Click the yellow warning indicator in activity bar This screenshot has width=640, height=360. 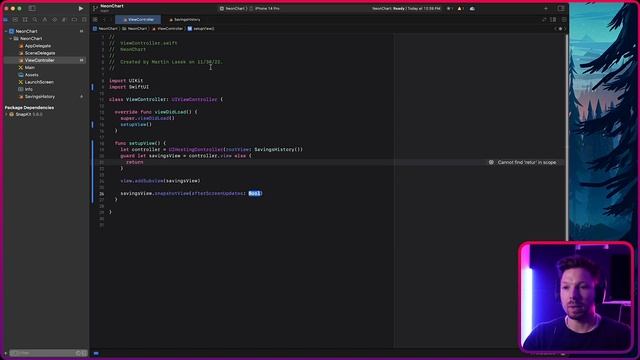point(461,9)
